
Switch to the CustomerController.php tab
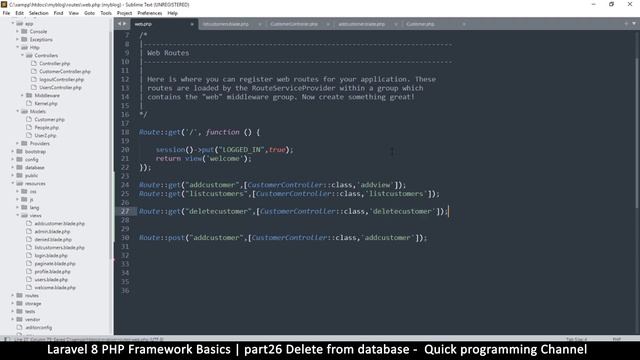pos(294,24)
